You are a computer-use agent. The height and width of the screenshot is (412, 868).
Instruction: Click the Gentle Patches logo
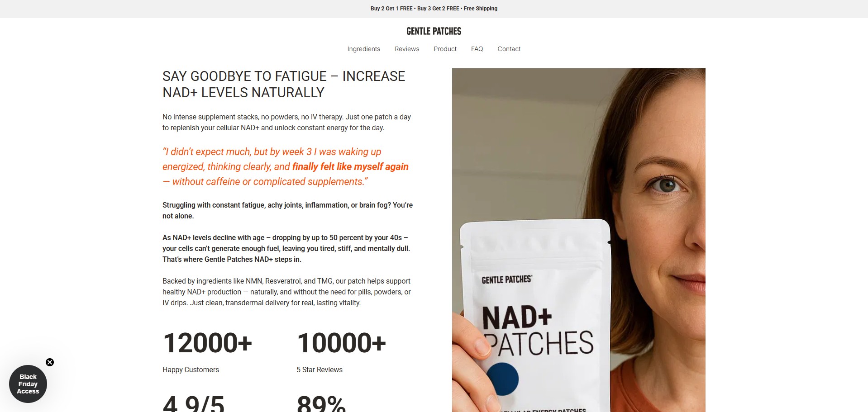pos(434,31)
